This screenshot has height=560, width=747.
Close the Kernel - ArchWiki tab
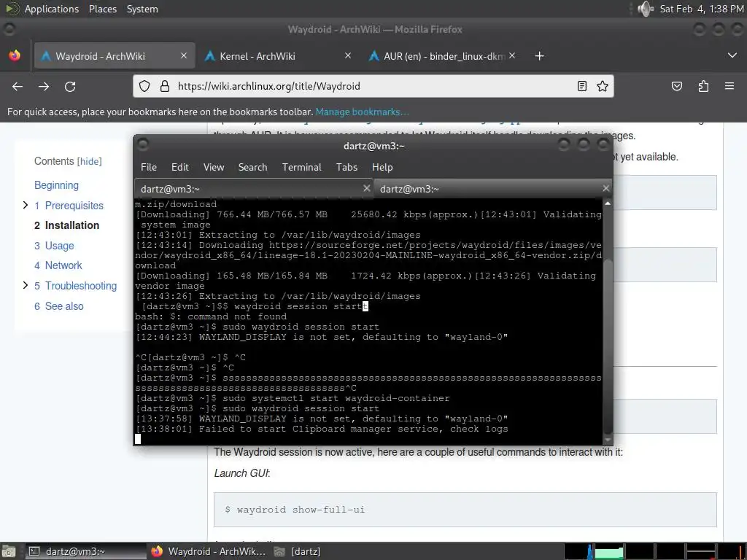point(348,55)
